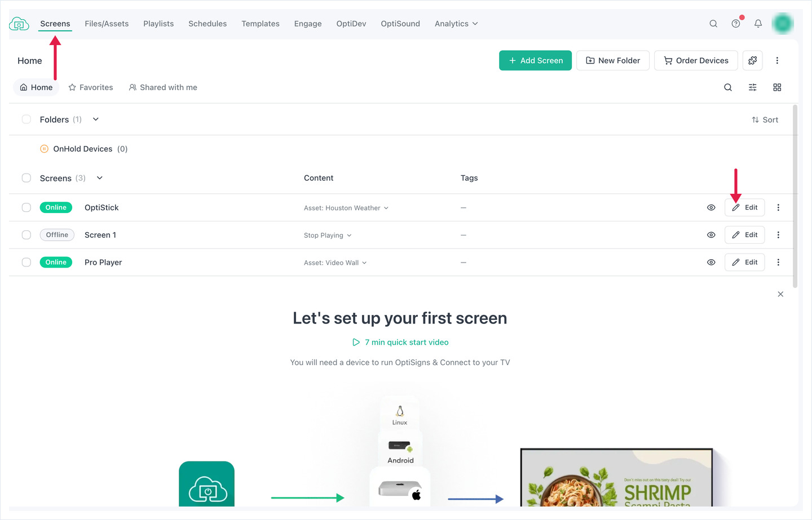The height and width of the screenshot is (520, 812).
Task: Switch to the Schedules tab
Action: pos(208,24)
